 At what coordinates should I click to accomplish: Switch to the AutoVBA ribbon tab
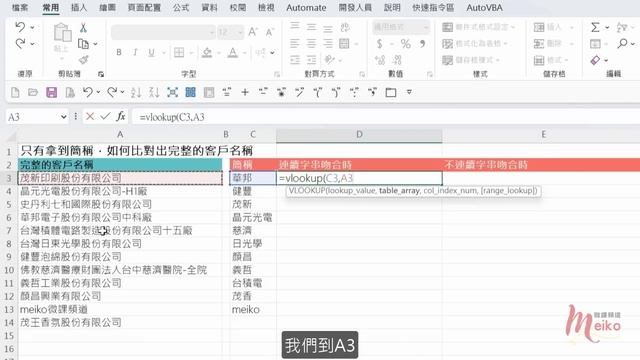[x=484, y=7]
